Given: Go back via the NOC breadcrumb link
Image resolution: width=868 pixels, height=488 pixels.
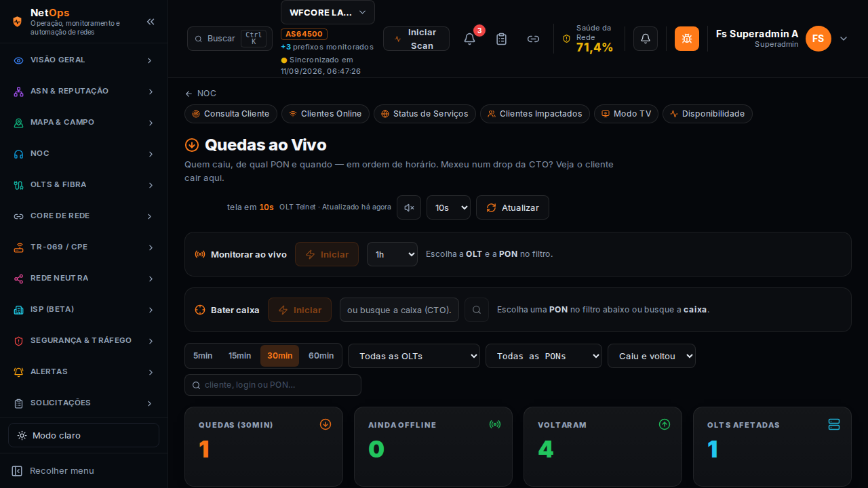Looking at the screenshot, I should 201,94.
